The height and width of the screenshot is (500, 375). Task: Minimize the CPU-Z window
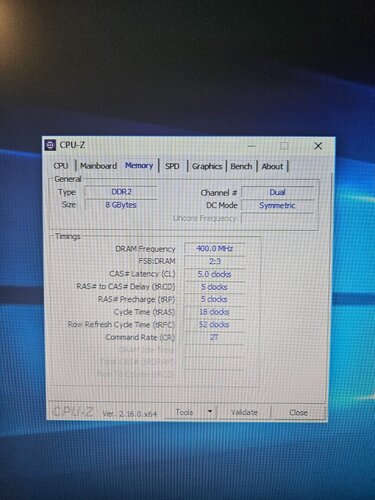point(252,146)
